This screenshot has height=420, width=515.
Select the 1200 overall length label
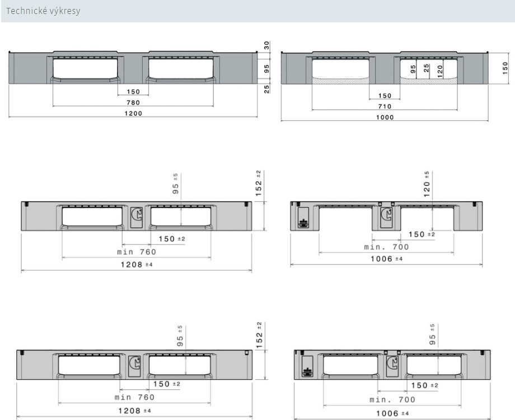click(x=133, y=114)
